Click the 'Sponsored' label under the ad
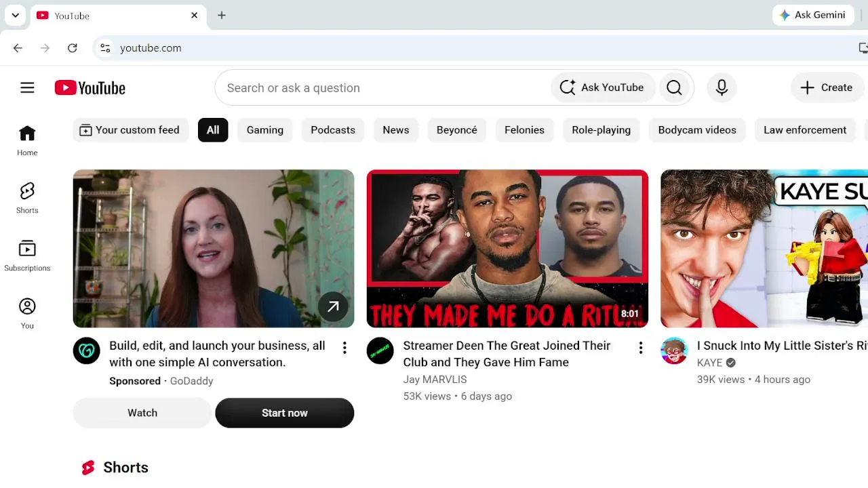Viewport: 868px width, 488px height. [x=135, y=381]
